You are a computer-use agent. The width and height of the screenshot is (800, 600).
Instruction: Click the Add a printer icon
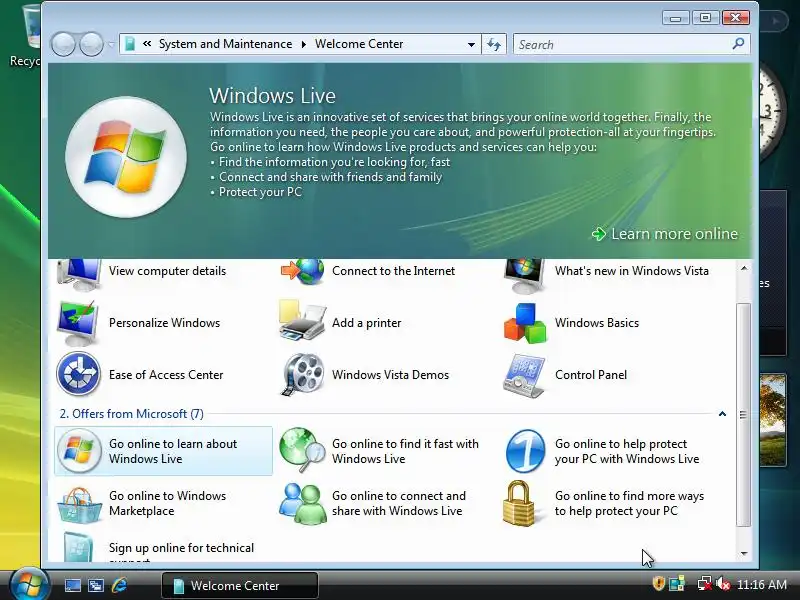tap(302, 320)
